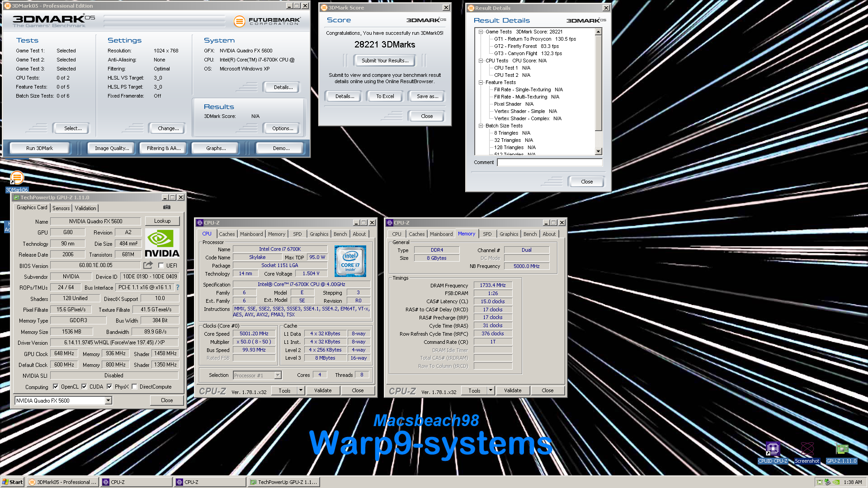Open the 3DMark06 desktop shortcut icon

[17, 181]
